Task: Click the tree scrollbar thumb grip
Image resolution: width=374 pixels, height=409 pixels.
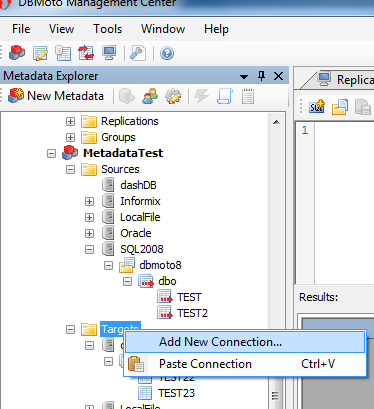Action: tap(275, 396)
